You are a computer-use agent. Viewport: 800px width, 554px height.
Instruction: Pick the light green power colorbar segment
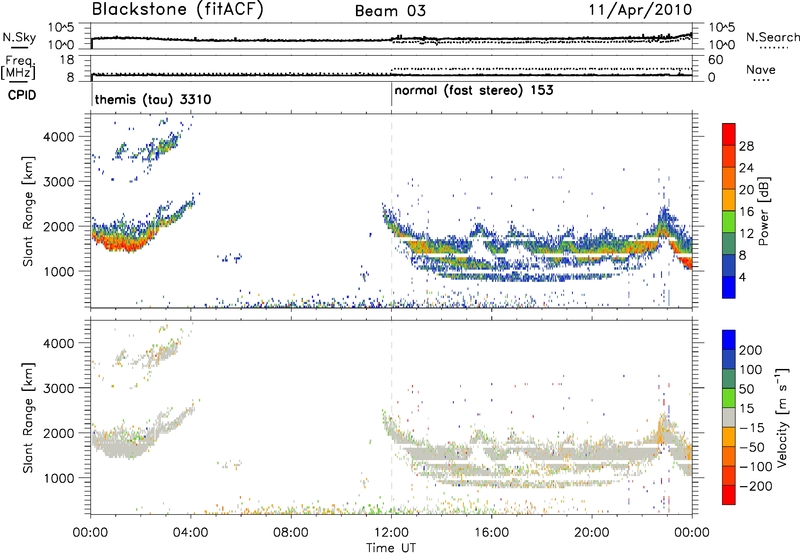[x=729, y=222]
